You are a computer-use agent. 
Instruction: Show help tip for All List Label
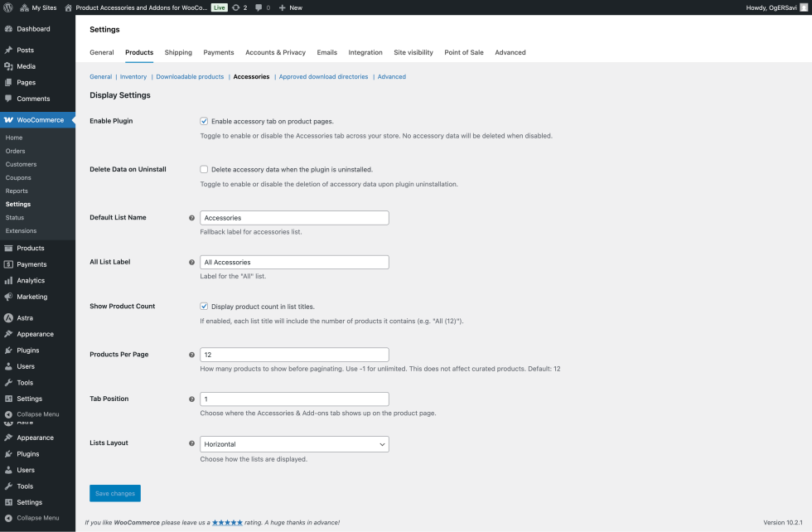(x=191, y=263)
